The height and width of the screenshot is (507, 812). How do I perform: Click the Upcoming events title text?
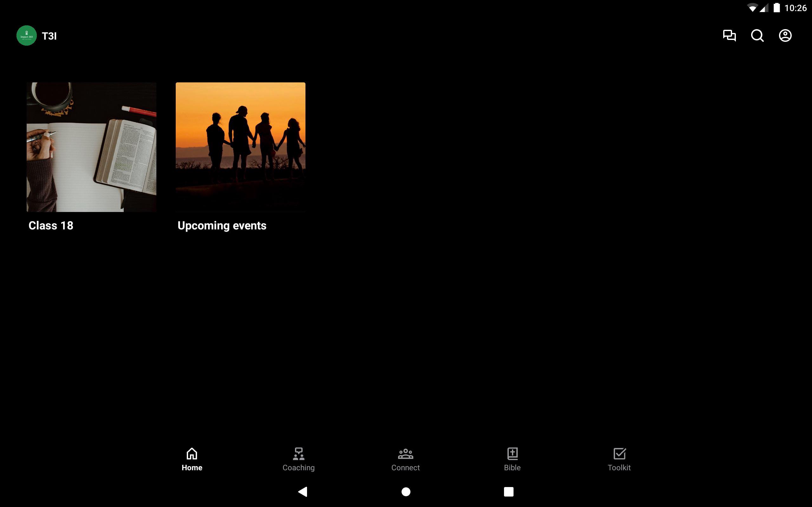[x=222, y=225]
